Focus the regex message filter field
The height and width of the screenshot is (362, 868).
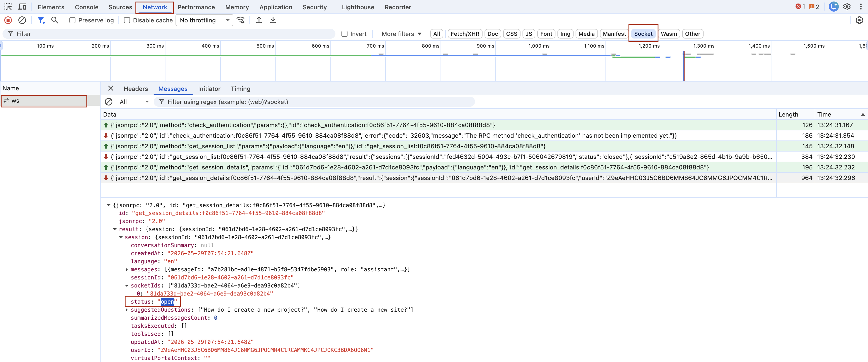(x=314, y=102)
